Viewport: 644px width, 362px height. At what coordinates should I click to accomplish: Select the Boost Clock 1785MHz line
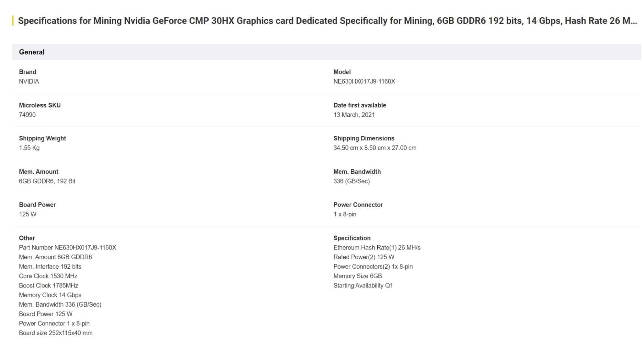(48, 285)
